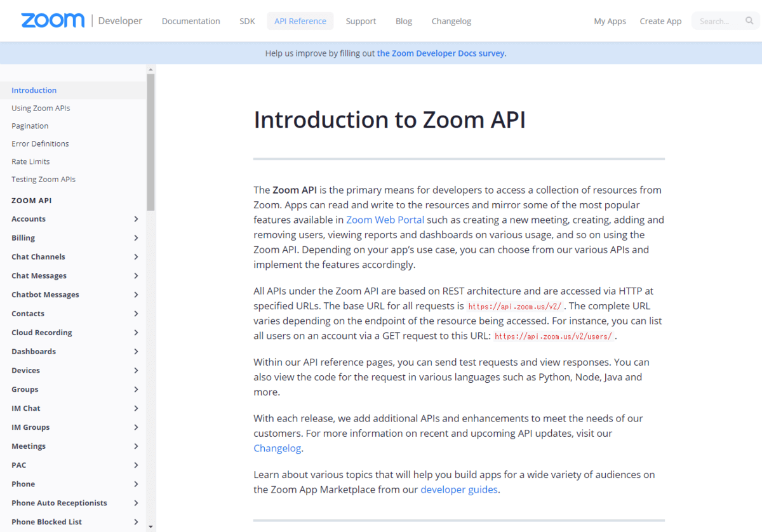Click the https://api.zoom.us/v2/users/ URL code
The height and width of the screenshot is (532, 762).
click(x=554, y=336)
